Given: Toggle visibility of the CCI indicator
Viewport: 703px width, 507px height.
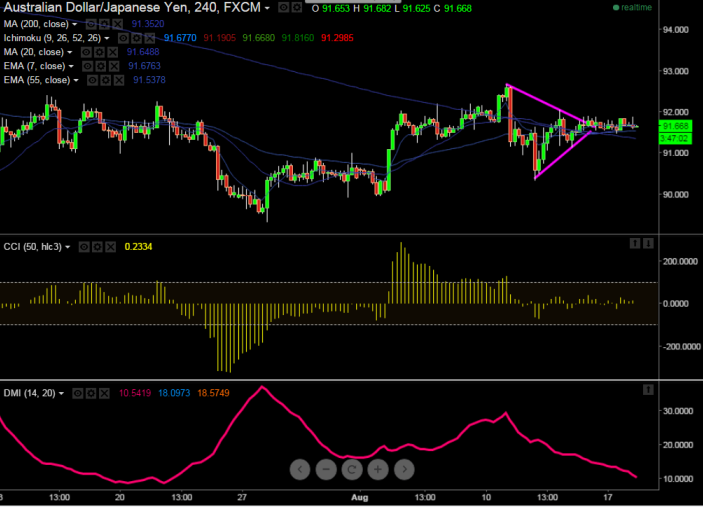Looking at the screenshot, I should (84, 247).
